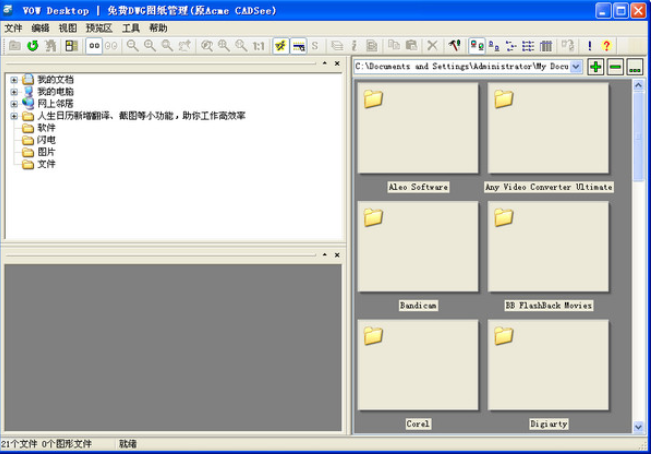Click the green plus add-folder button
The image size is (651, 455).
click(x=595, y=66)
